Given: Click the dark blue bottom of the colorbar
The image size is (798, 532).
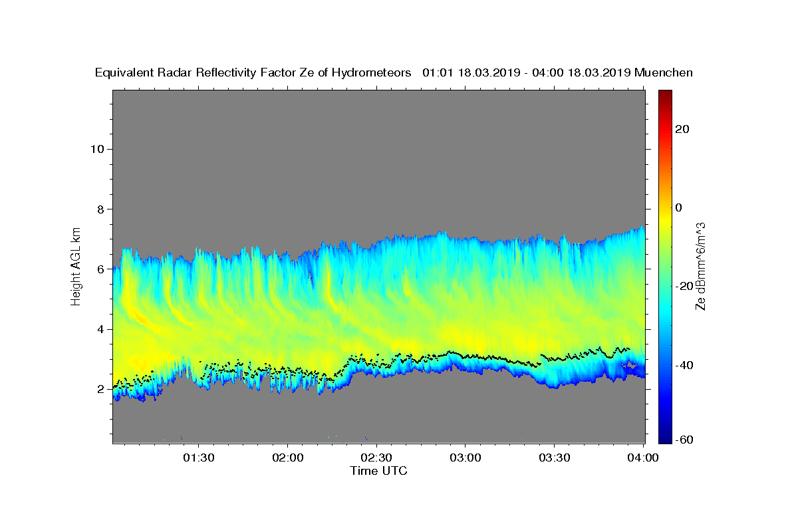Looking at the screenshot, I should (665, 438).
